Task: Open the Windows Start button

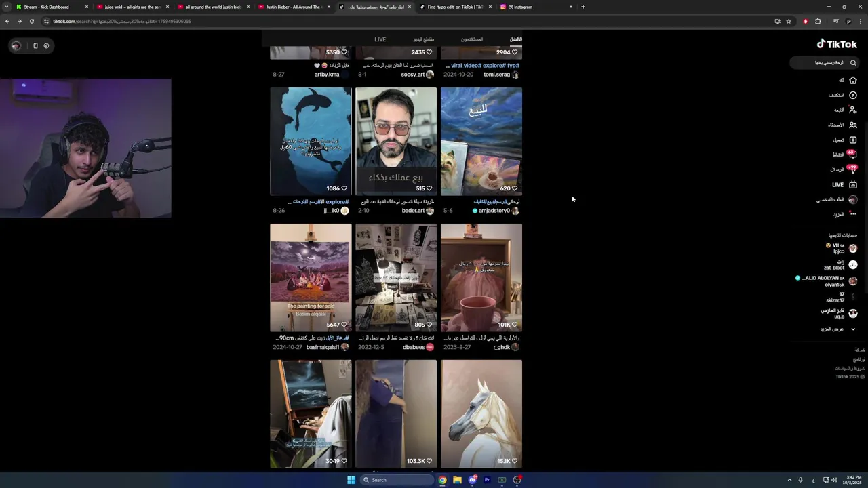Action: coord(351,480)
